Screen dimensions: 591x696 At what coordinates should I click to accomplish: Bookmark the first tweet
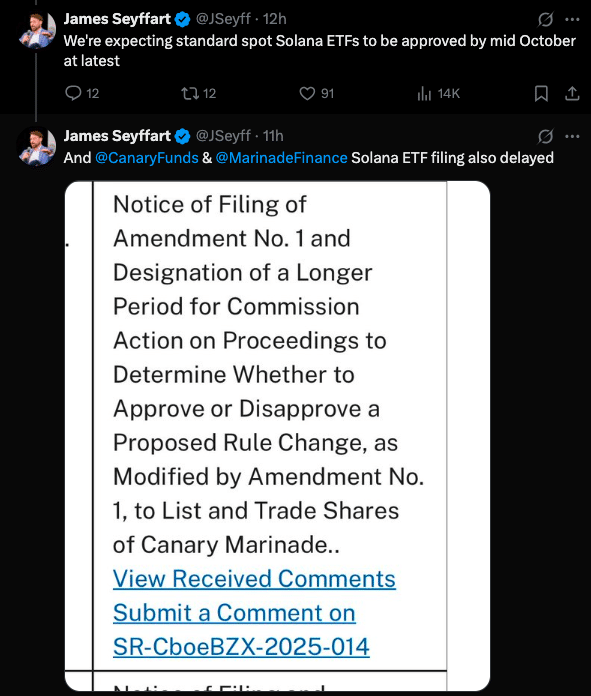click(541, 94)
